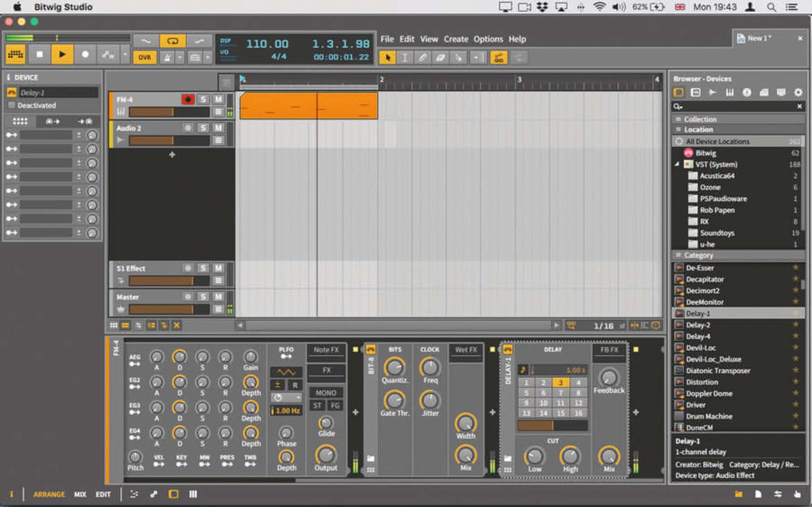
Task: Click the note sync icon in Delay-1
Action: 523,370
